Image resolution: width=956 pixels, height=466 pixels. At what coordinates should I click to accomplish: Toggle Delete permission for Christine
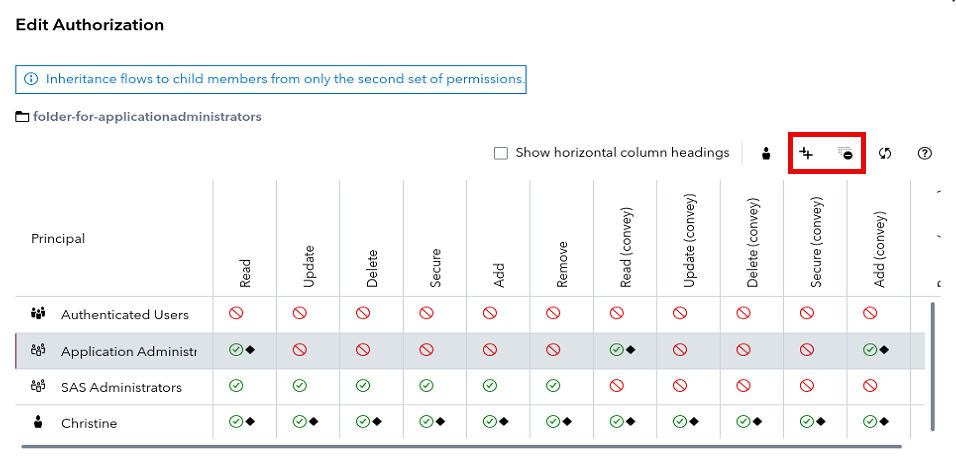coord(363,422)
